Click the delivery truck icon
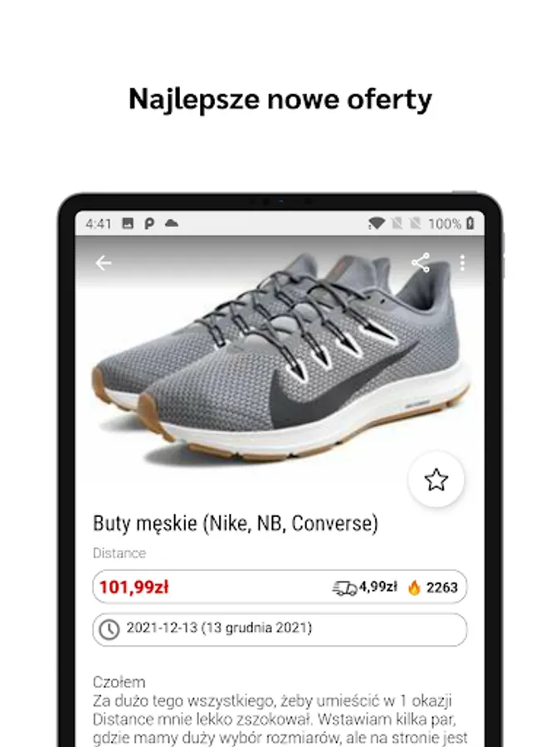 pyautogui.click(x=345, y=588)
